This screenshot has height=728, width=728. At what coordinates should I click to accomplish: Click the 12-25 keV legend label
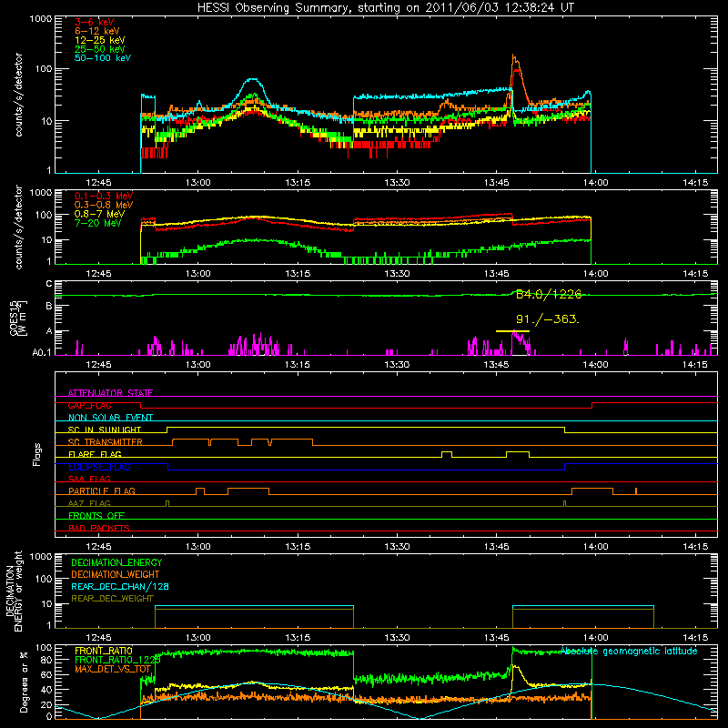coord(99,40)
